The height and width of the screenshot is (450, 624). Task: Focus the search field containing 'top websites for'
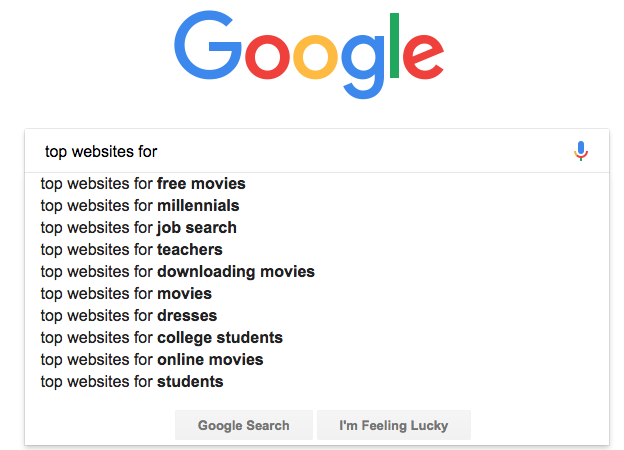(x=300, y=152)
